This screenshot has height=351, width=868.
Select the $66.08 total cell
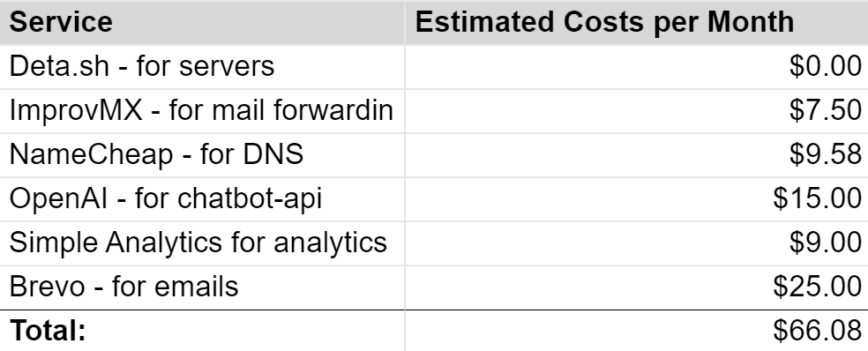pos(637,331)
